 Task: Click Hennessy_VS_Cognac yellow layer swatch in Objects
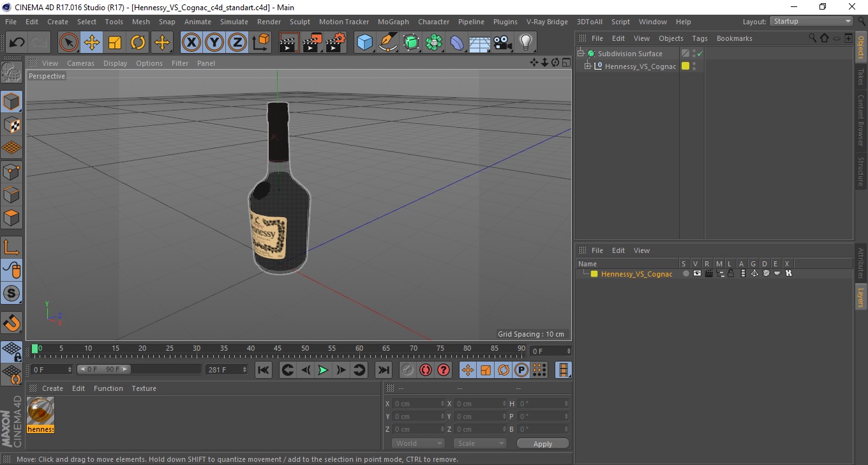coord(685,66)
